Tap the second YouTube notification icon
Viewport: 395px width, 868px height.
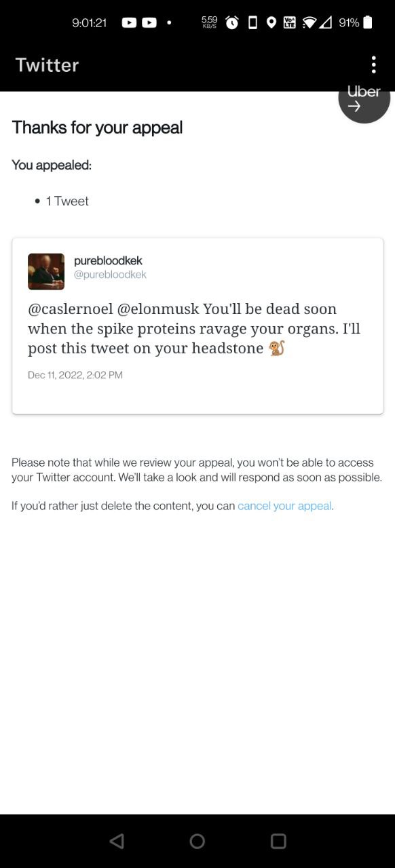click(x=149, y=22)
